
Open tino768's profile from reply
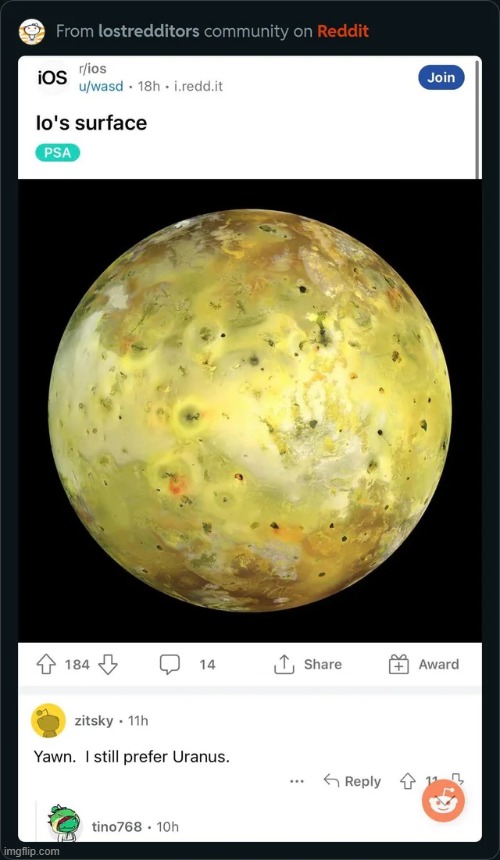(x=116, y=827)
